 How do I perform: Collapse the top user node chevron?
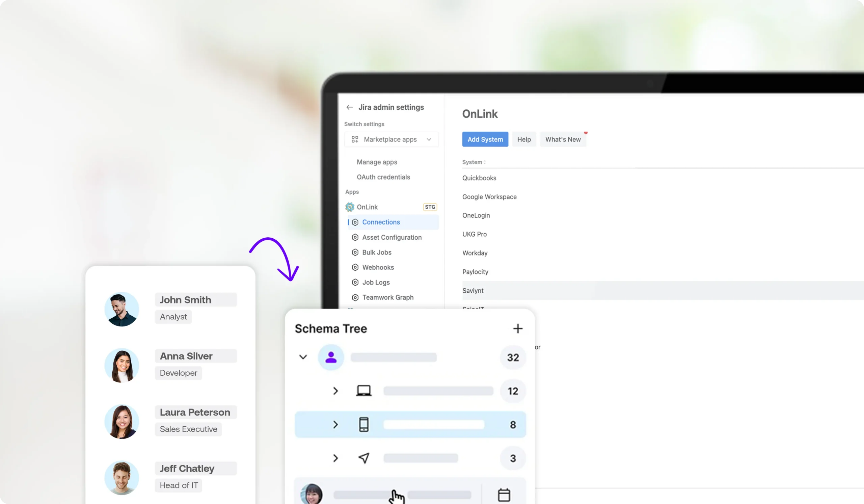coord(303,357)
